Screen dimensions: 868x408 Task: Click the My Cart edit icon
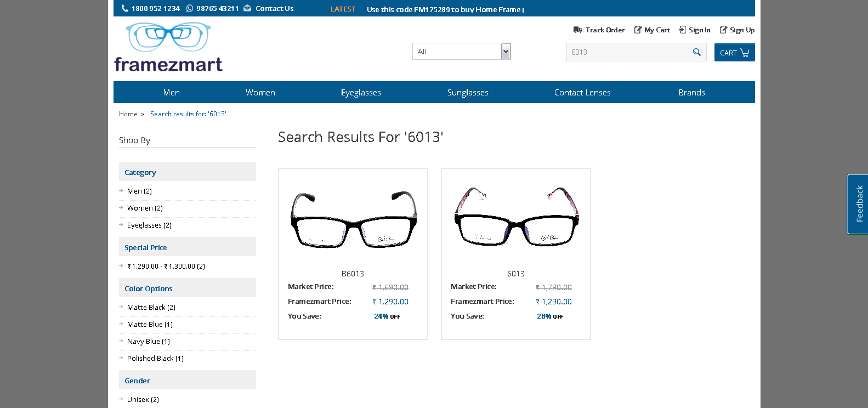tap(638, 30)
